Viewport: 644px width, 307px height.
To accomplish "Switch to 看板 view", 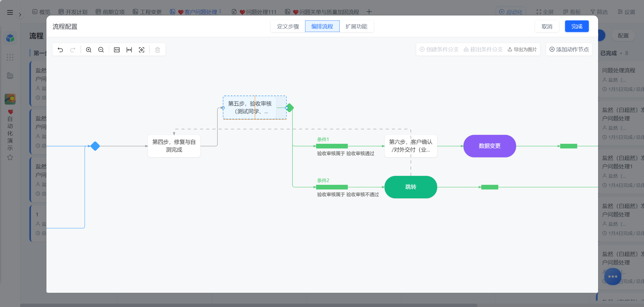I will coord(572,12).
